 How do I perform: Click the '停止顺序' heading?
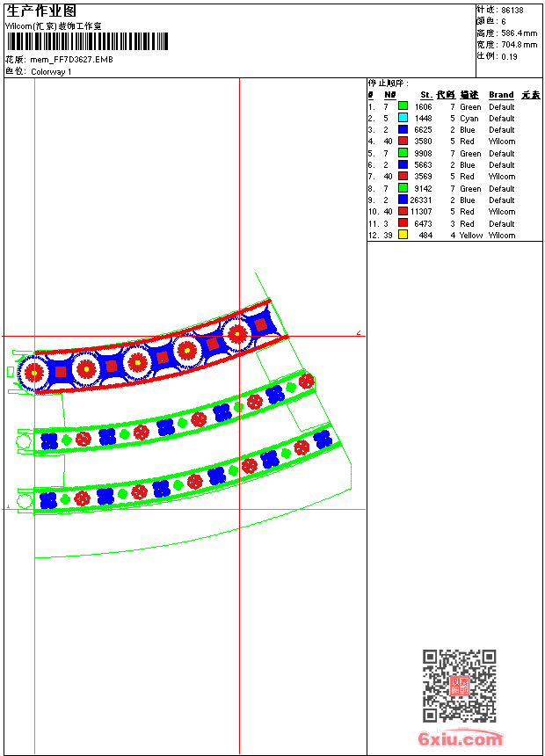coord(388,84)
